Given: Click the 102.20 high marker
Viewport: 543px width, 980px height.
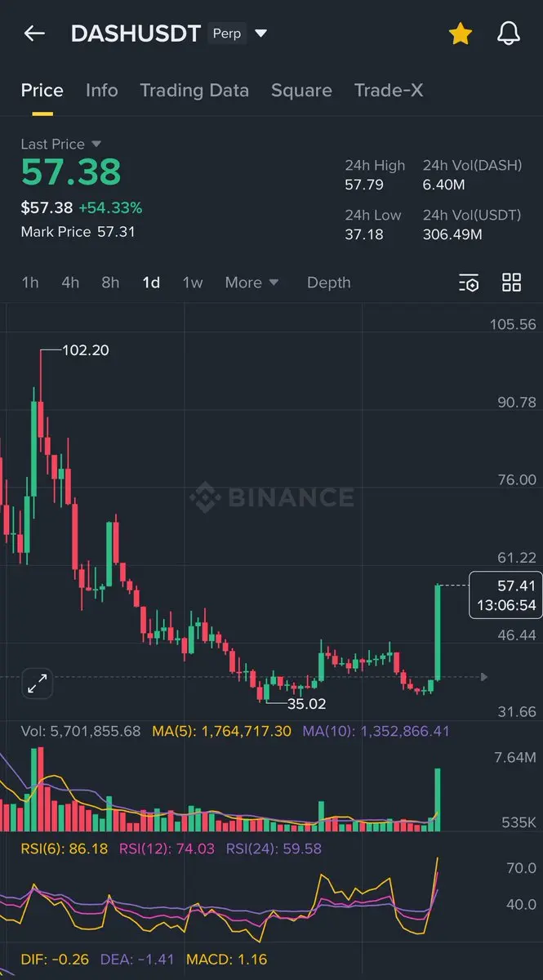Looking at the screenshot, I should 86,350.
